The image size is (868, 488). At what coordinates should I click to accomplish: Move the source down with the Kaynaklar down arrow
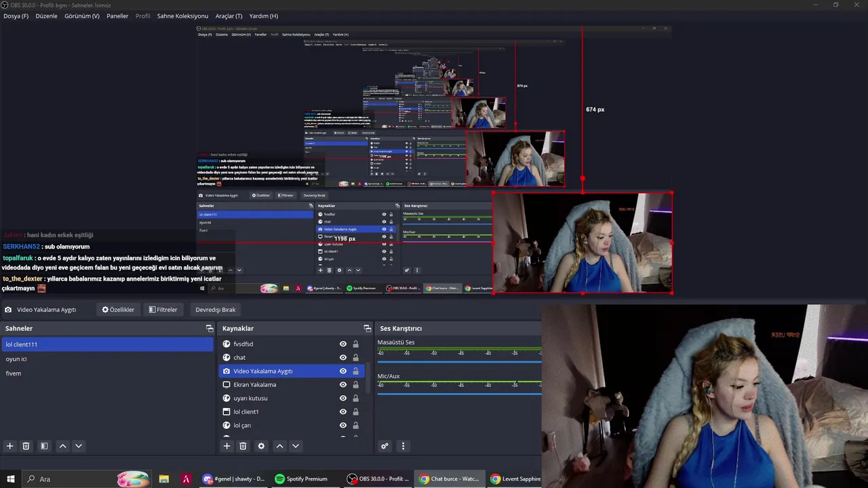[296, 446]
